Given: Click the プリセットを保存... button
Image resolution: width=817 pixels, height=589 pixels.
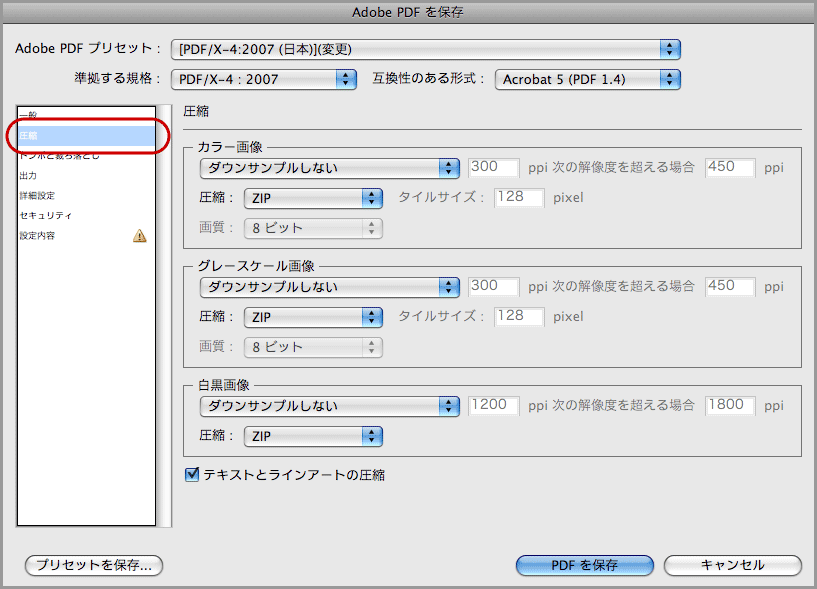Looking at the screenshot, I should pos(94,565).
